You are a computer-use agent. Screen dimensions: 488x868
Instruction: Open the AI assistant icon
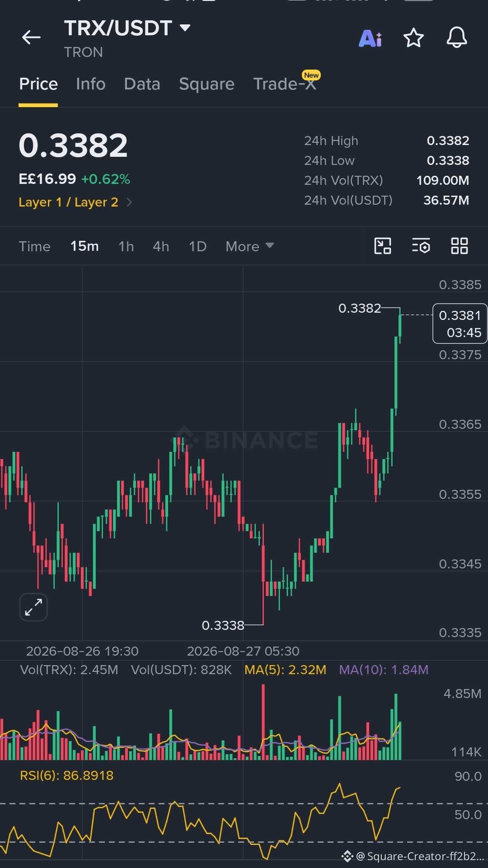371,38
